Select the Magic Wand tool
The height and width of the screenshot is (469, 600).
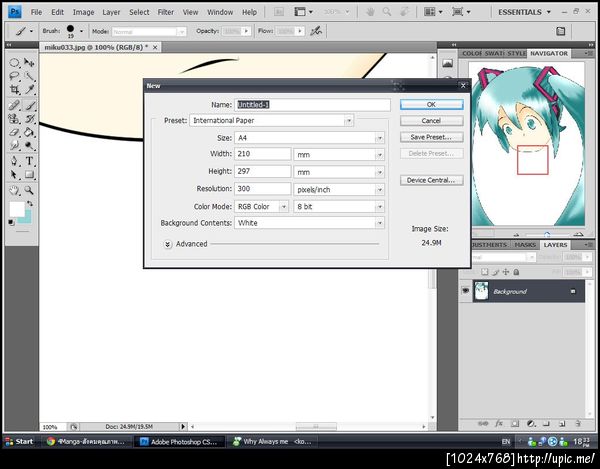click(29, 76)
